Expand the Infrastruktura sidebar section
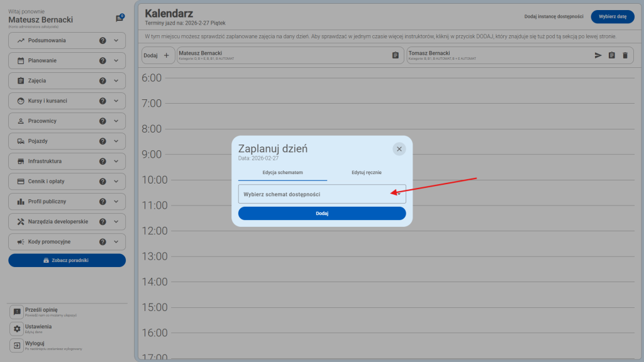This screenshot has width=644, height=362. tap(67, 161)
